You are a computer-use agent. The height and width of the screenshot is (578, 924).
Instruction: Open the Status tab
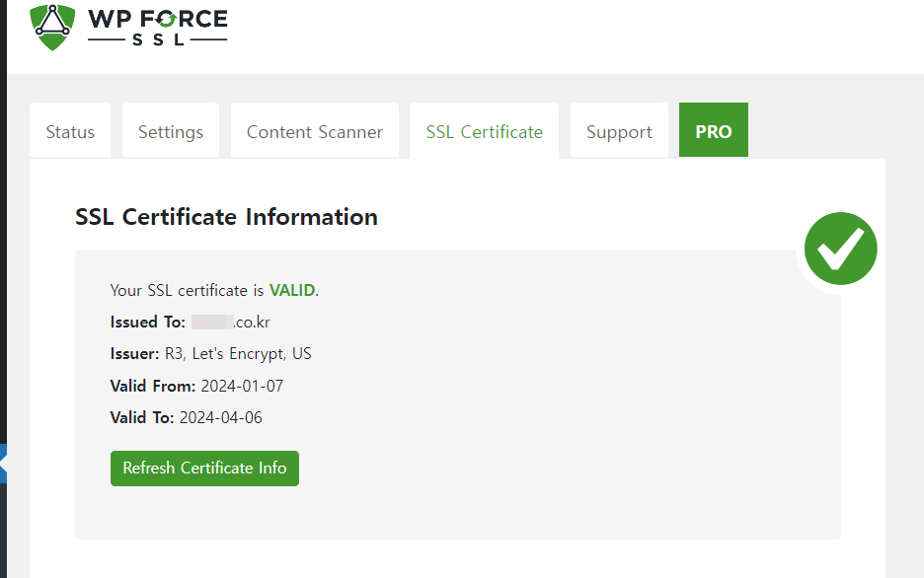point(70,130)
